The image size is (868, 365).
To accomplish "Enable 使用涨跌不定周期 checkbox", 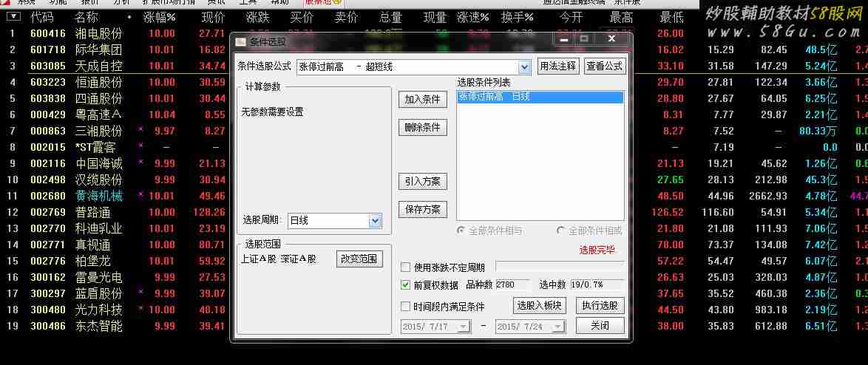I will pos(405,267).
